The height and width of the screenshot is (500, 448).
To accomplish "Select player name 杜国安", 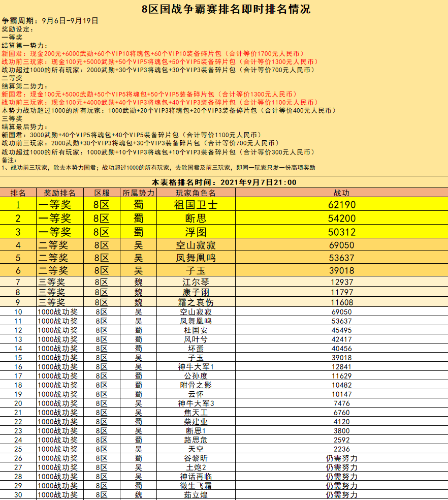I will pos(196,330).
